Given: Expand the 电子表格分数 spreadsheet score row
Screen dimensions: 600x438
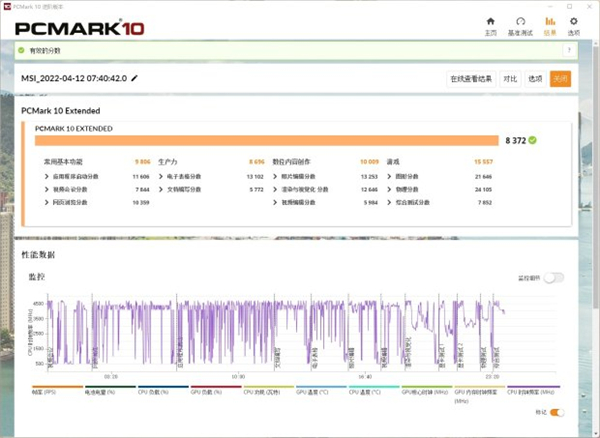Looking at the screenshot, I should 162,175.
